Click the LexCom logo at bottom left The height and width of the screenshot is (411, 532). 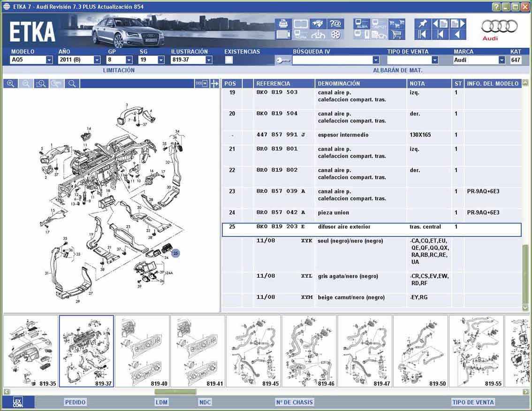[18, 402]
